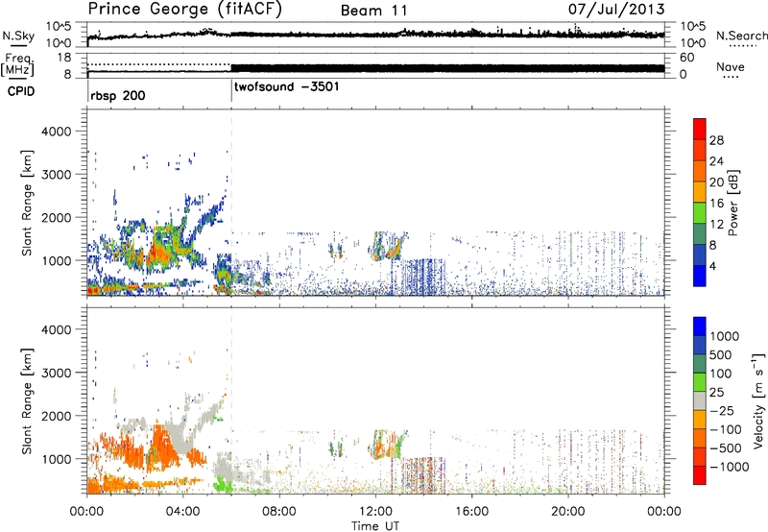Click the 'twofsound -3501' program label
Image resolution: width=768 pixels, height=532 pixels.
point(286,87)
